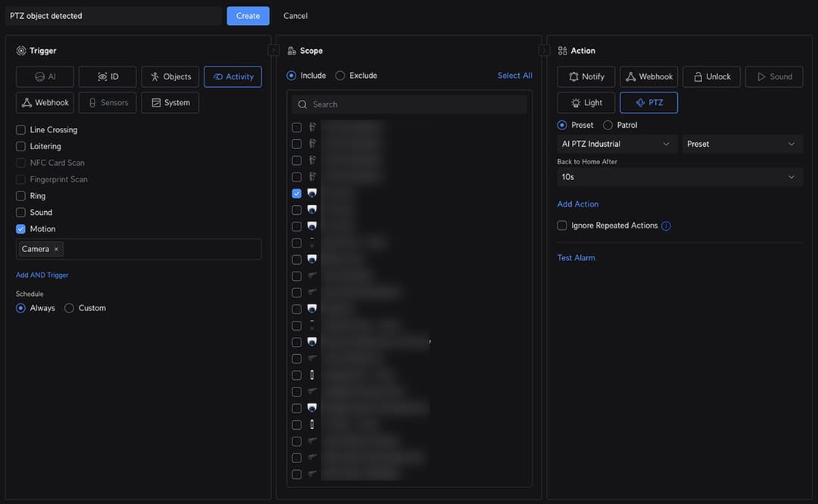Click the webhook icon in Trigger panel
Image resolution: width=818 pixels, height=504 pixels.
27,103
